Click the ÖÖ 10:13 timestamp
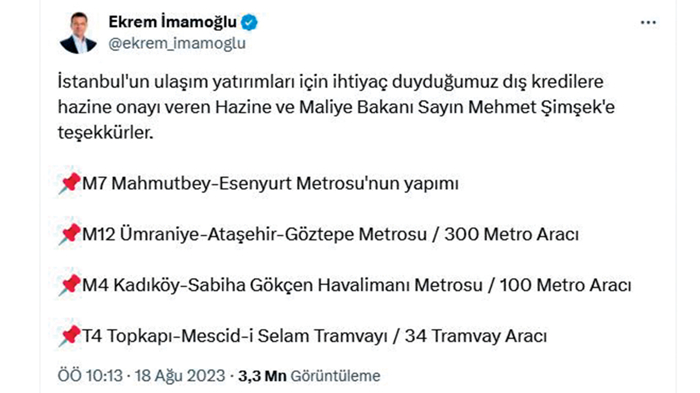 point(90,376)
